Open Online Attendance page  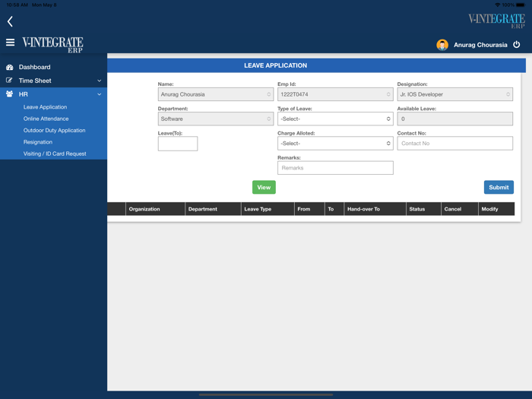pos(46,119)
